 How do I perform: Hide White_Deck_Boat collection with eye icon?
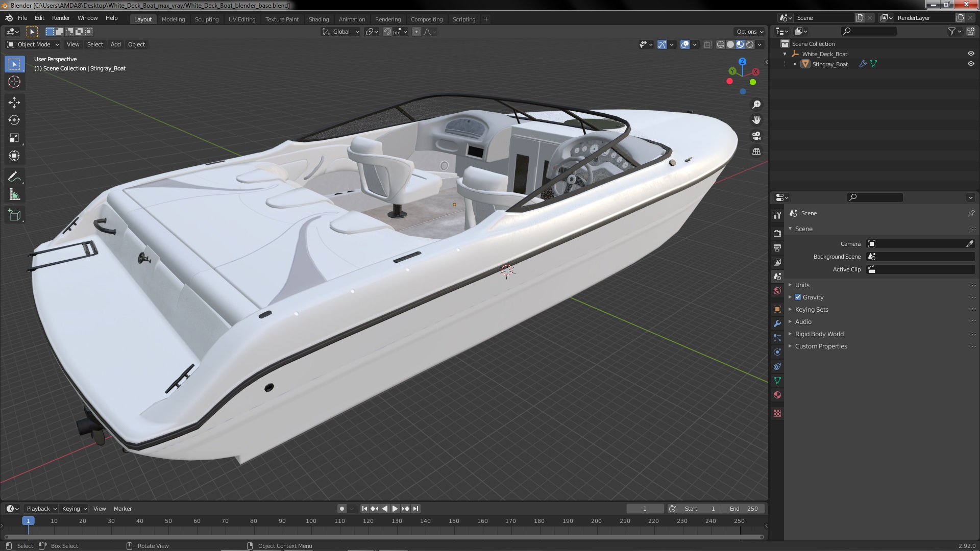coord(971,54)
